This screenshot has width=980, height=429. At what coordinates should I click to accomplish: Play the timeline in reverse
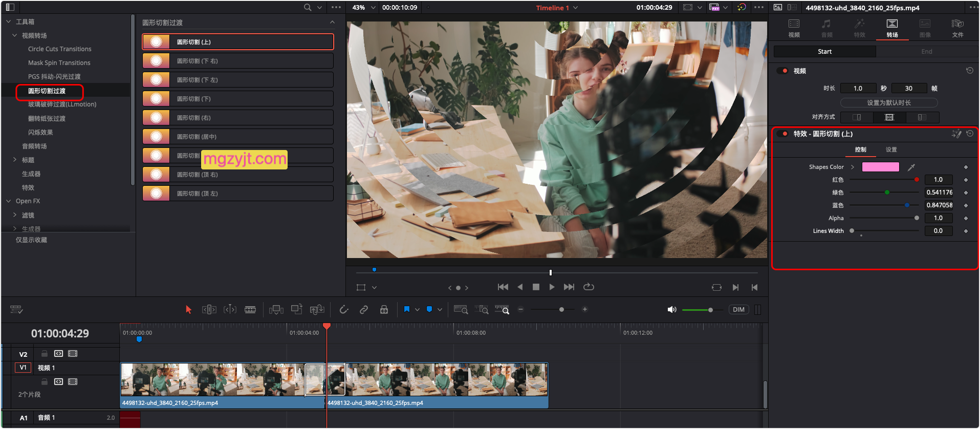pyautogui.click(x=520, y=287)
